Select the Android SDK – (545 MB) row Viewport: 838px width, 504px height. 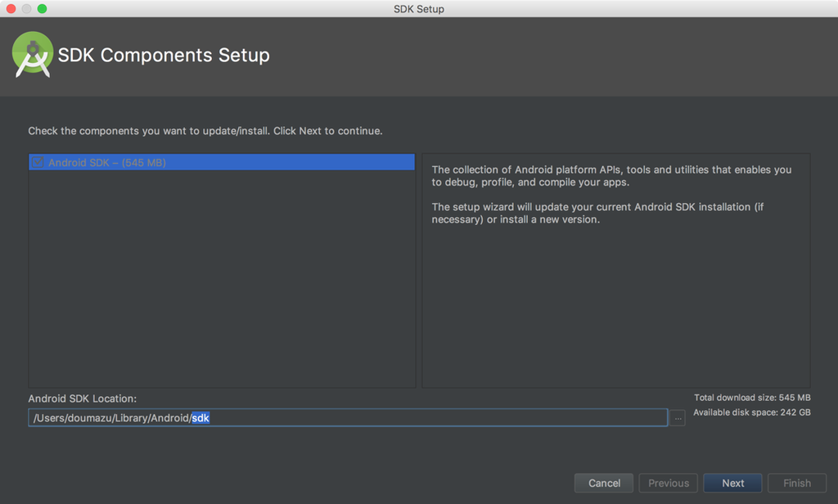coord(222,163)
